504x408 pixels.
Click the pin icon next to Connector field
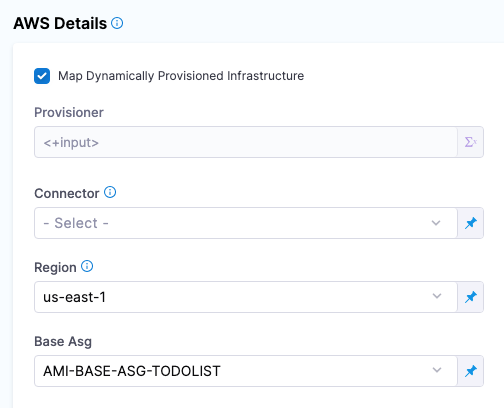[470, 223]
